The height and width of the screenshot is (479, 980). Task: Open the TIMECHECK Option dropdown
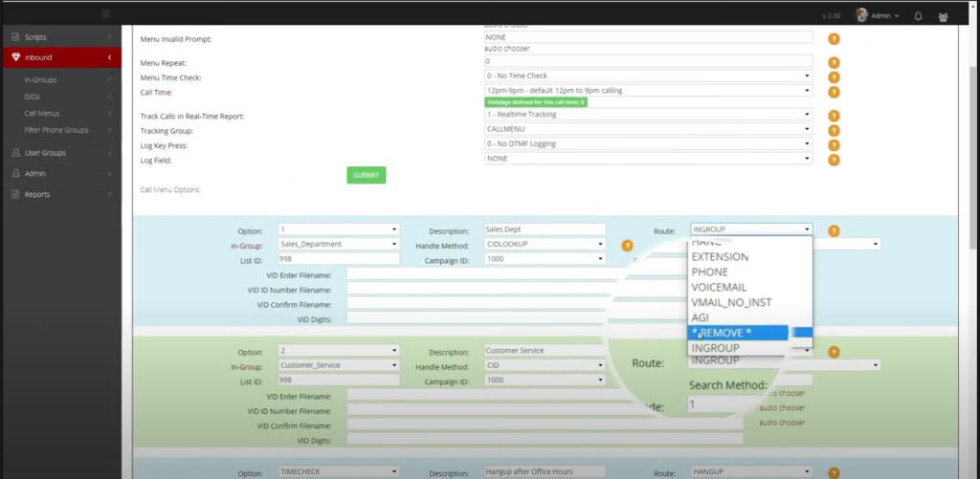click(339, 471)
